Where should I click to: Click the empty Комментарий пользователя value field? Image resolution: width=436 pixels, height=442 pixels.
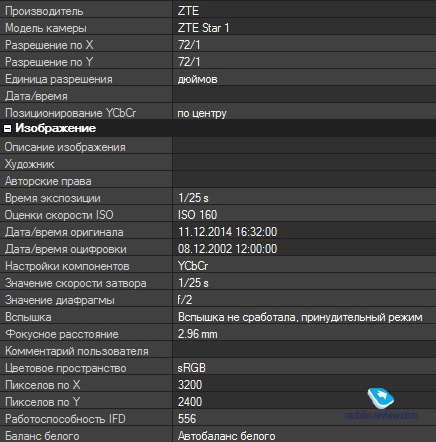[304, 350]
